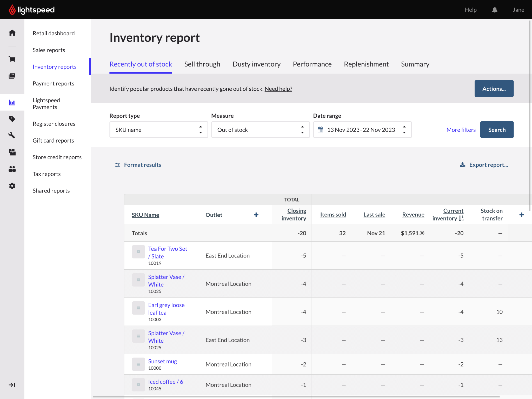Open Sales reports menu item
Image resolution: width=532 pixels, height=399 pixels.
pos(49,50)
